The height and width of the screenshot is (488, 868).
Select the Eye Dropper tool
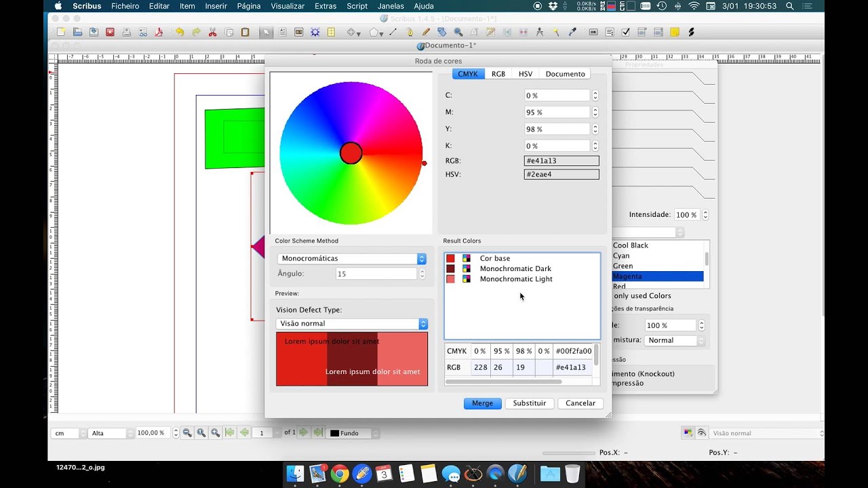tap(572, 32)
